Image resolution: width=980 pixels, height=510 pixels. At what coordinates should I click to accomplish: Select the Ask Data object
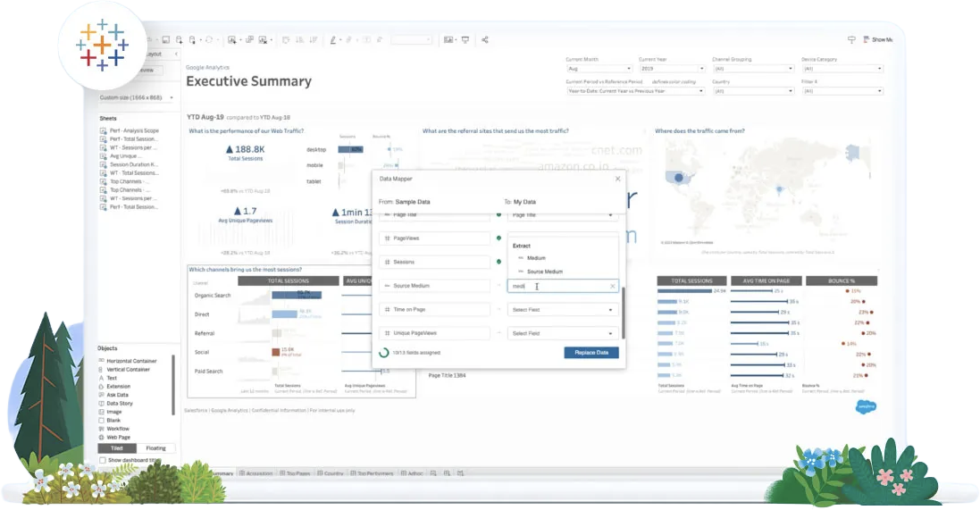click(x=113, y=395)
